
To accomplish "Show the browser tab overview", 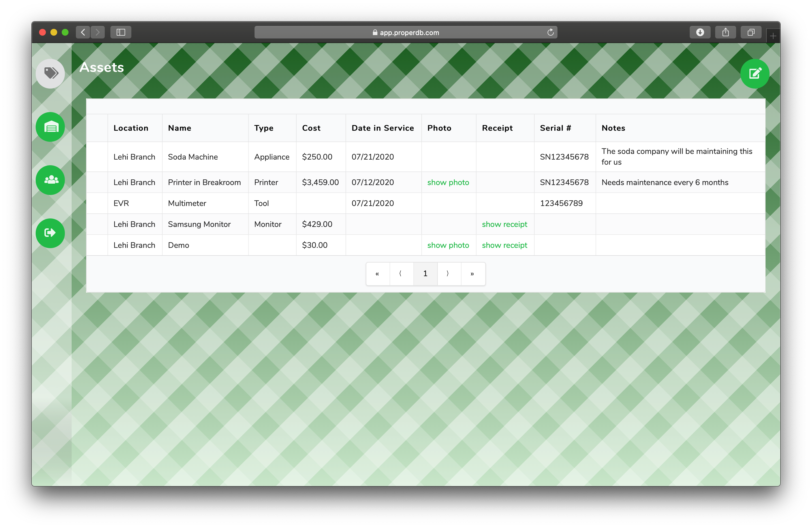I will (x=751, y=32).
